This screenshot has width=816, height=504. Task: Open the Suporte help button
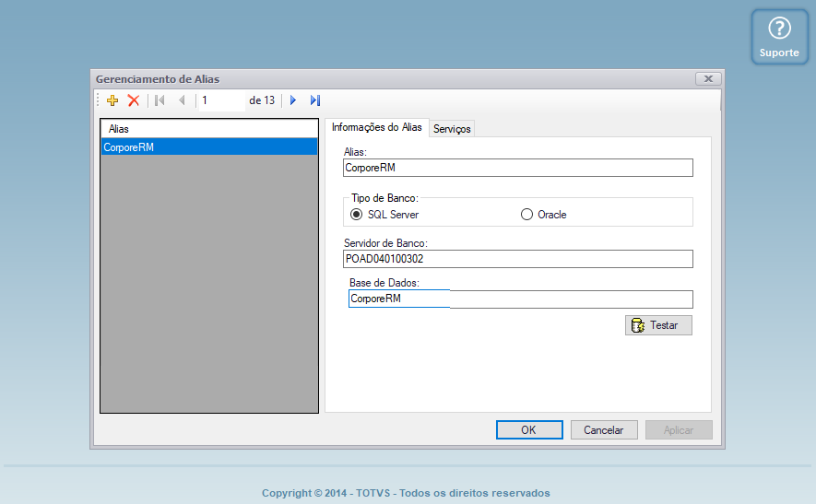pos(779,37)
